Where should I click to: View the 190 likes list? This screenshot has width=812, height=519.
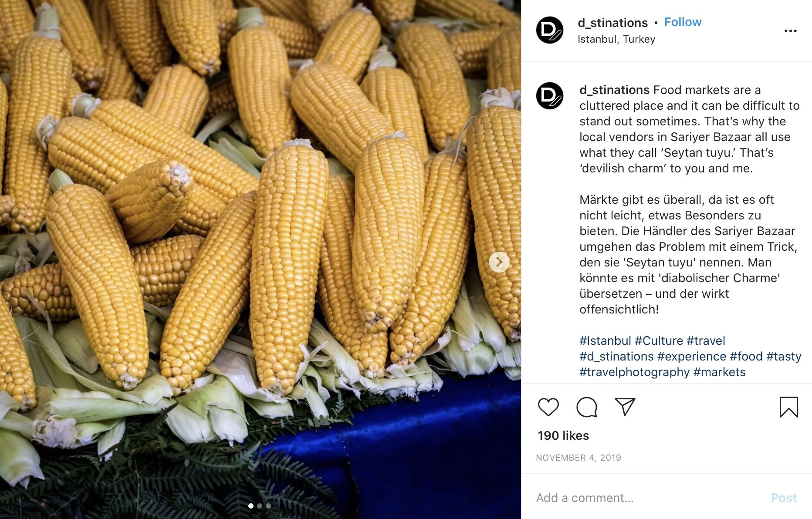(563, 435)
